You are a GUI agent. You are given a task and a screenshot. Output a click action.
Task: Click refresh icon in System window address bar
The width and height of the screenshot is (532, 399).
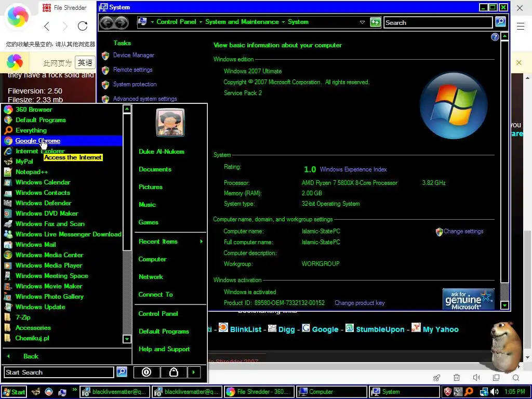(375, 22)
